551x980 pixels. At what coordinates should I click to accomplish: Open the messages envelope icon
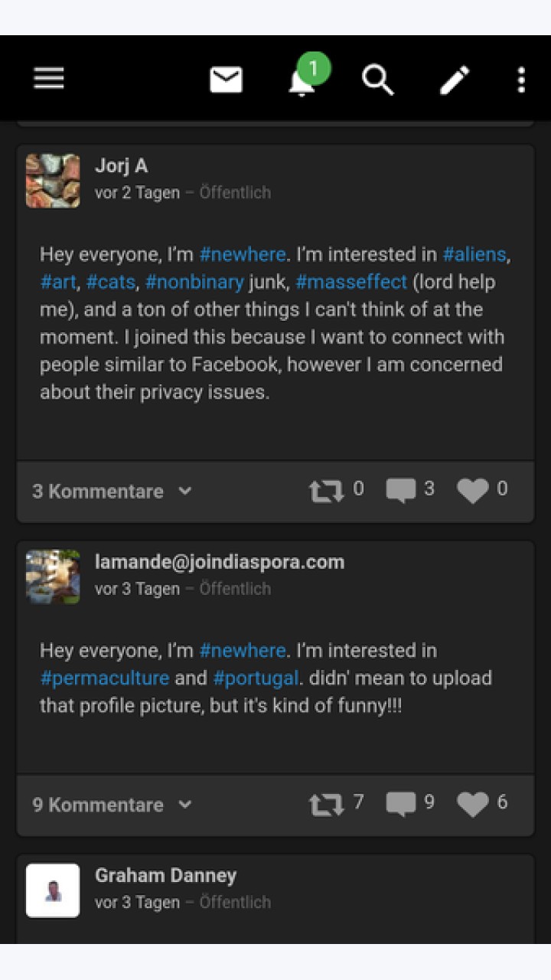coord(226,80)
